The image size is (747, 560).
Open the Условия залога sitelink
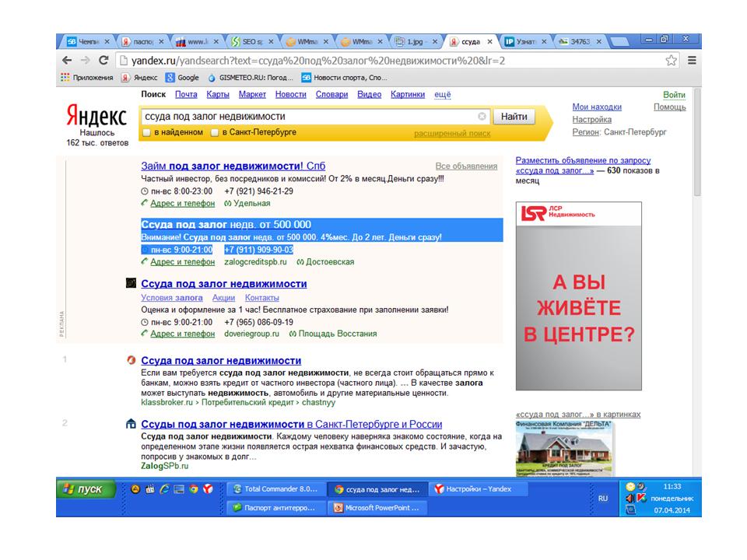[x=171, y=298]
